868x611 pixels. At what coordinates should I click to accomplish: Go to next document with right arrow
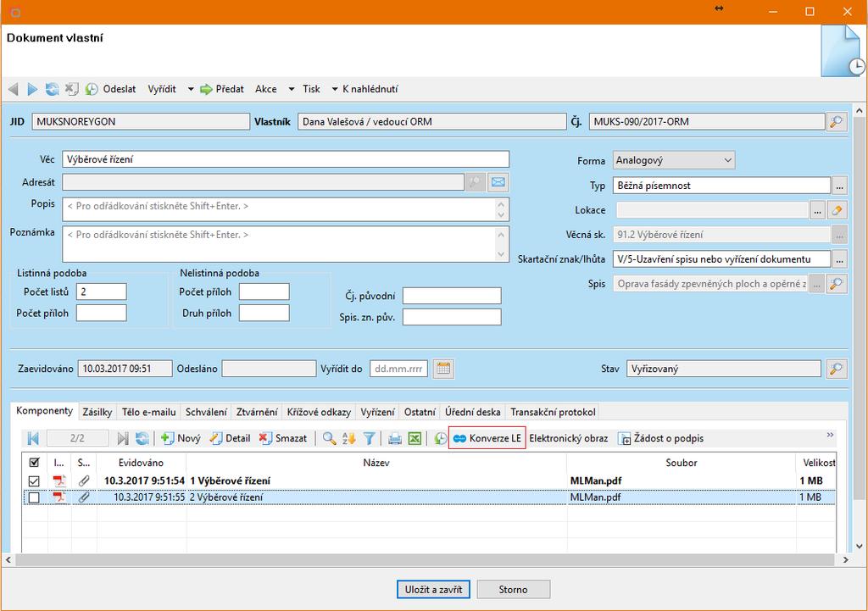pos(33,89)
